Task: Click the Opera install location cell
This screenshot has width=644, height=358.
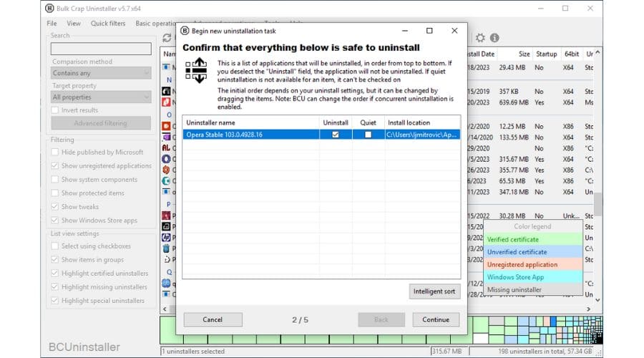Action: point(422,135)
